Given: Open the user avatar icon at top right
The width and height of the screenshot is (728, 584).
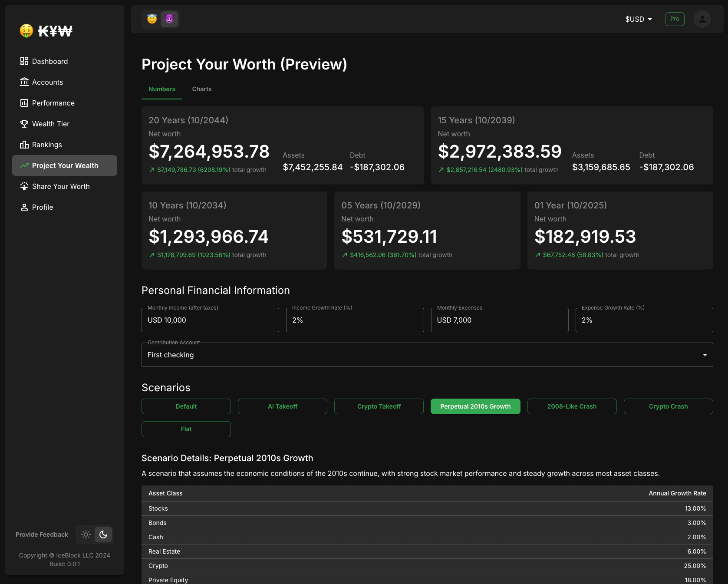Looking at the screenshot, I should 702,19.
